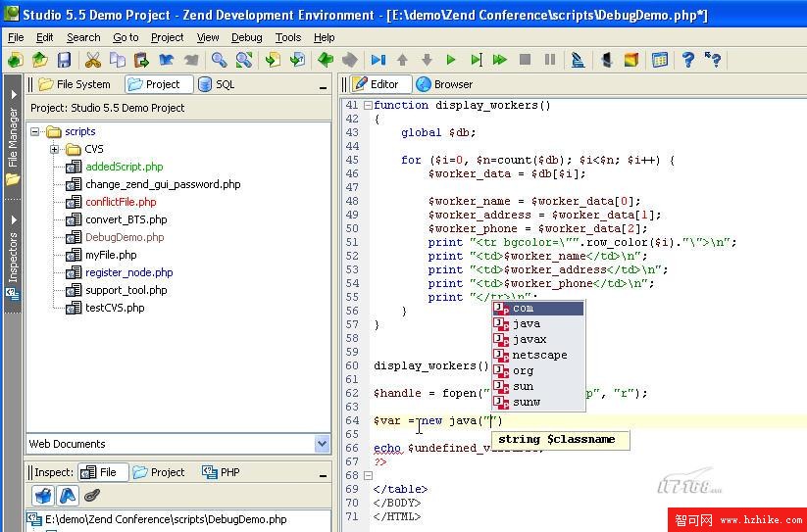Run the script with the green play icon

click(451, 60)
